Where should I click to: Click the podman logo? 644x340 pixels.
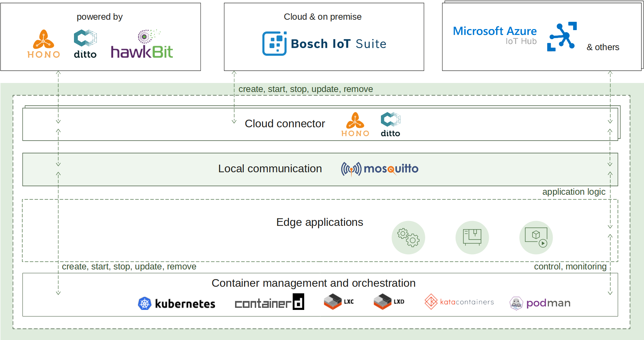pos(540,303)
